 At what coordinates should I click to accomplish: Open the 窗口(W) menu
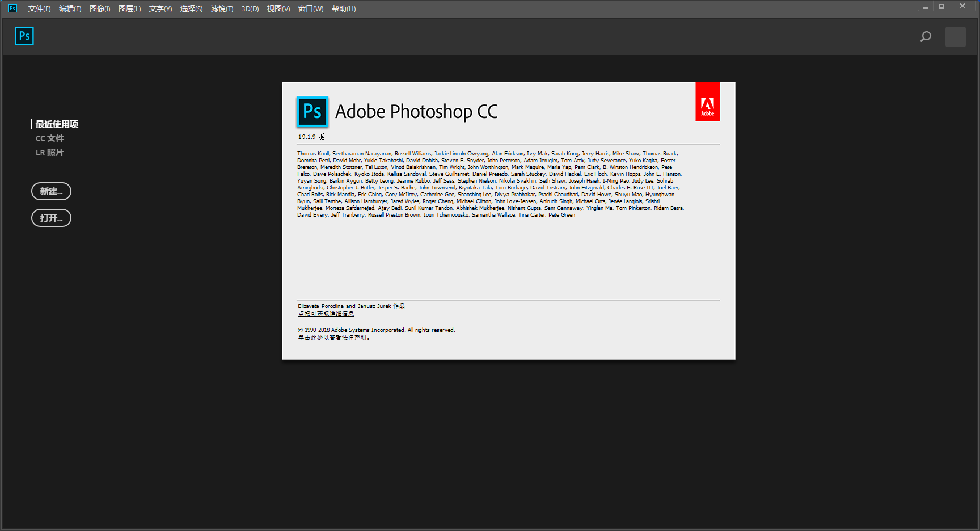coord(311,9)
